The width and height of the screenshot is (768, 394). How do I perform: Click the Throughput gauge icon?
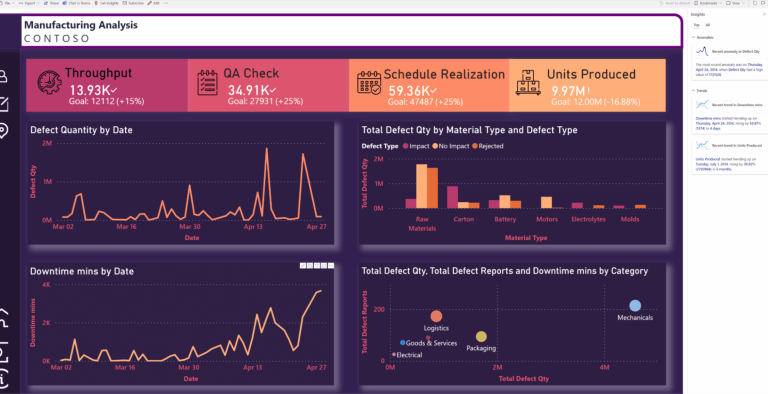49,82
